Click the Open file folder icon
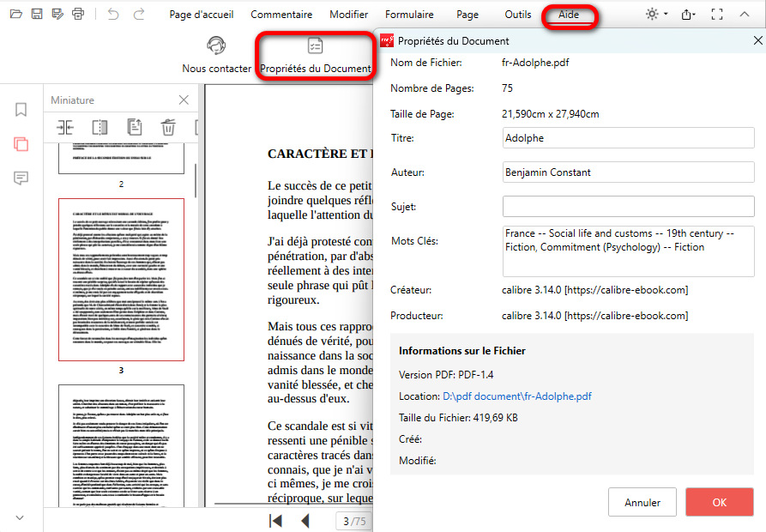766x532 pixels. 15,14
